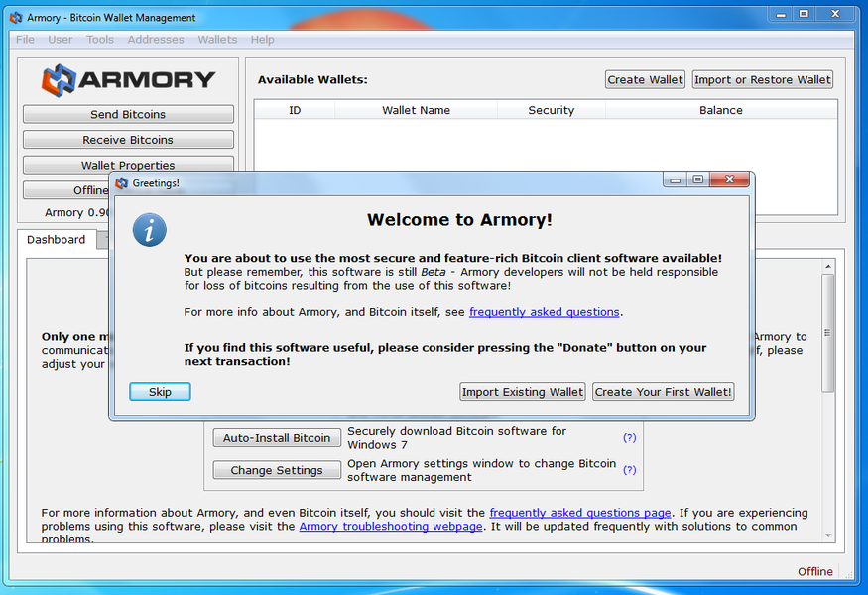Click the Offline status in status bar
Viewport: 868px width, 595px height.
(814, 572)
